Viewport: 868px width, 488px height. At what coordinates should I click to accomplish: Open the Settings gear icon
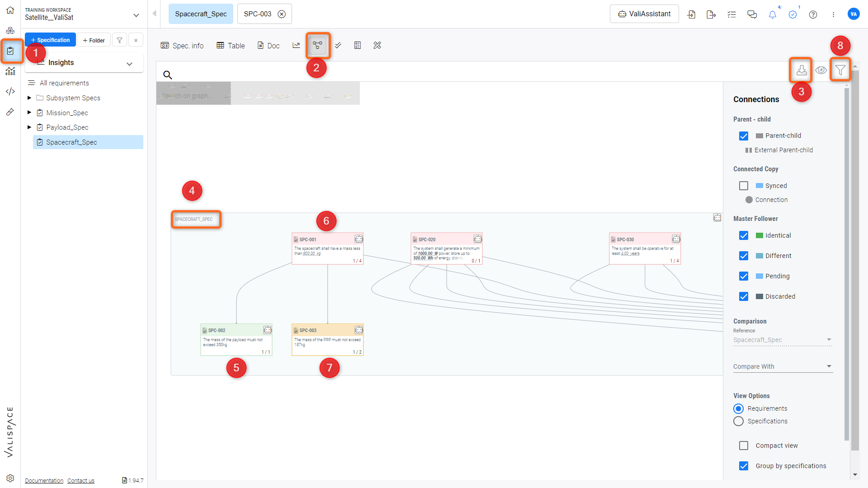click(x=10, y=478)
